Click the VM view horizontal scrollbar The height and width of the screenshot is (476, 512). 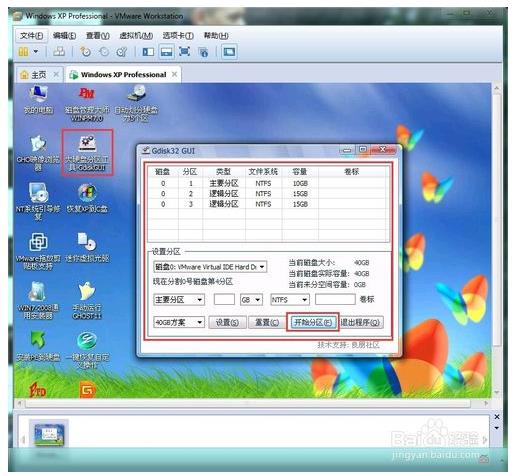click(248, 404)
